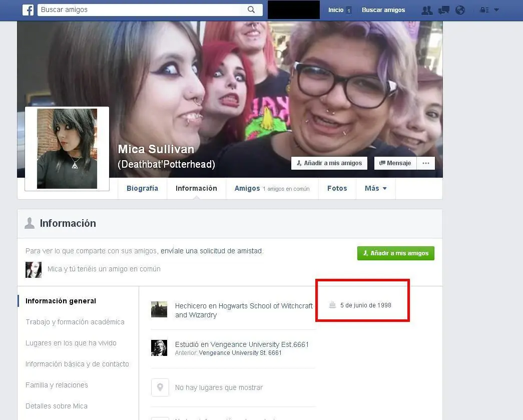Click the Facebook logo icon

28,10
